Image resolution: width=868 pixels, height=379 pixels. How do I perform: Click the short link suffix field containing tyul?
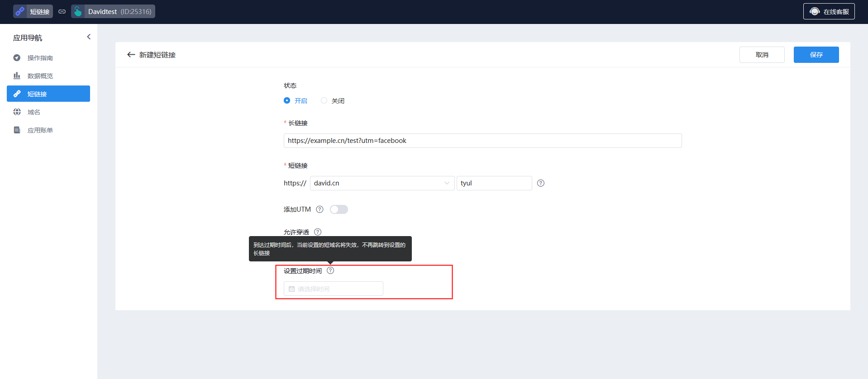pos(494,183)
